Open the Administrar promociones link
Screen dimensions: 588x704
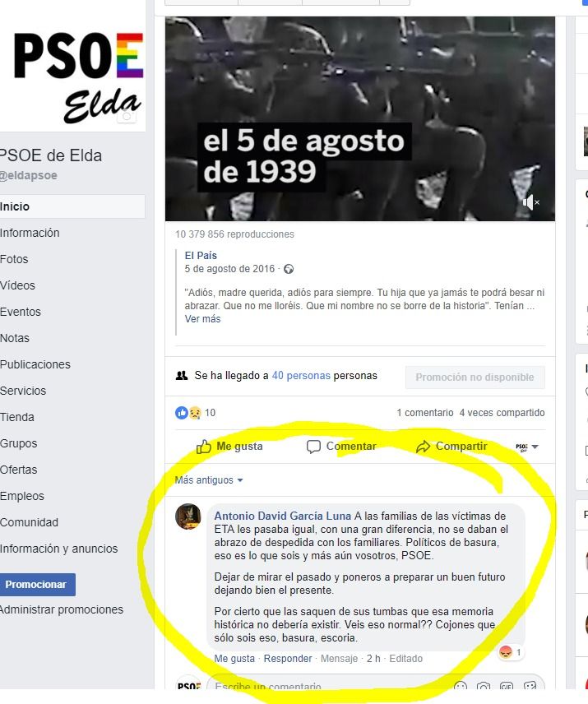(62, 609)
